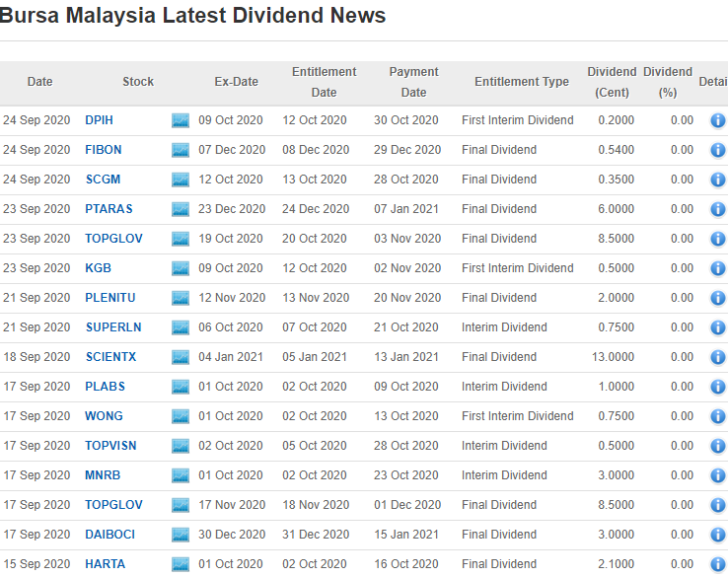Show details info icon for SUPERLN dividend

coord(717,327)
